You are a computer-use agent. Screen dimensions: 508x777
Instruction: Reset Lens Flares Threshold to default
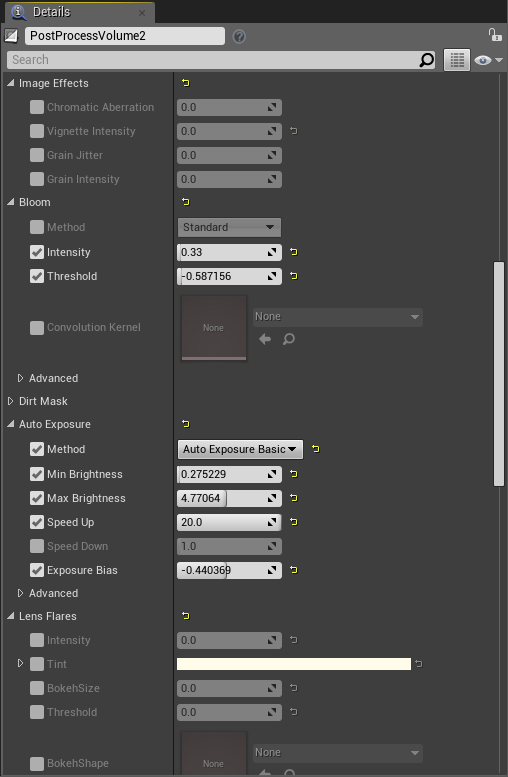[x=293, y=712]
